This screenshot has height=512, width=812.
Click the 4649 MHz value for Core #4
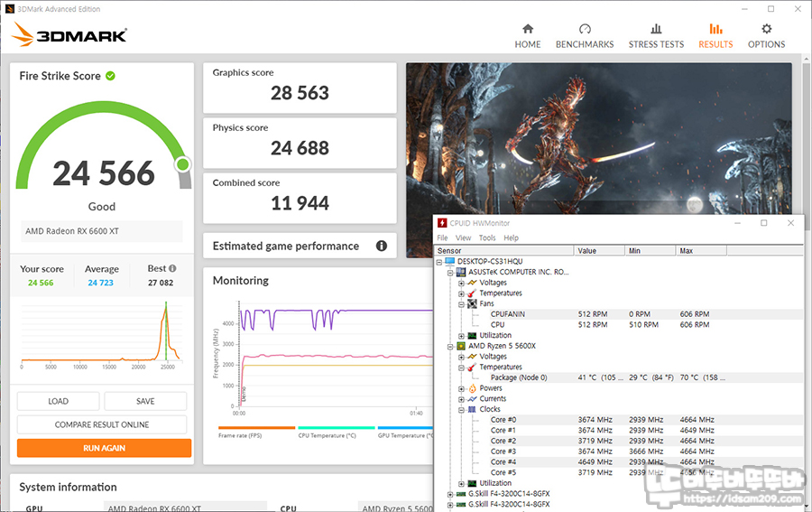[595, 462]
